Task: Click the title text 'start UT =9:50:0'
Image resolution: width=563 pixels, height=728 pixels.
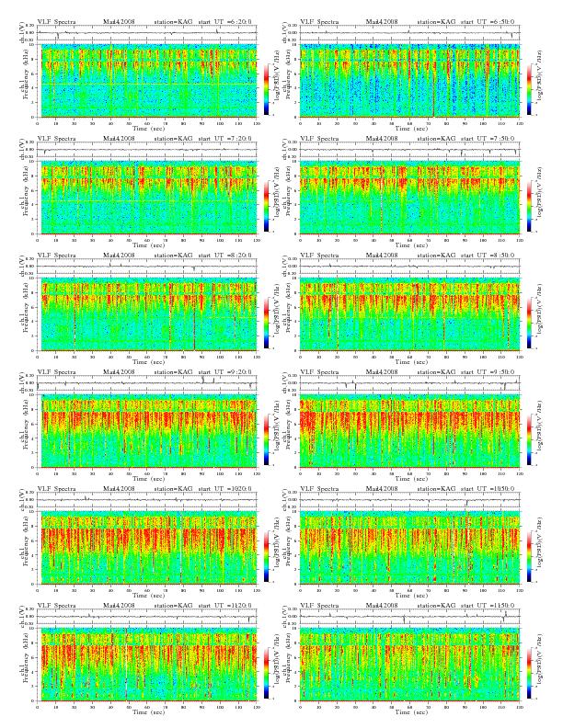Action: point(488,371)
